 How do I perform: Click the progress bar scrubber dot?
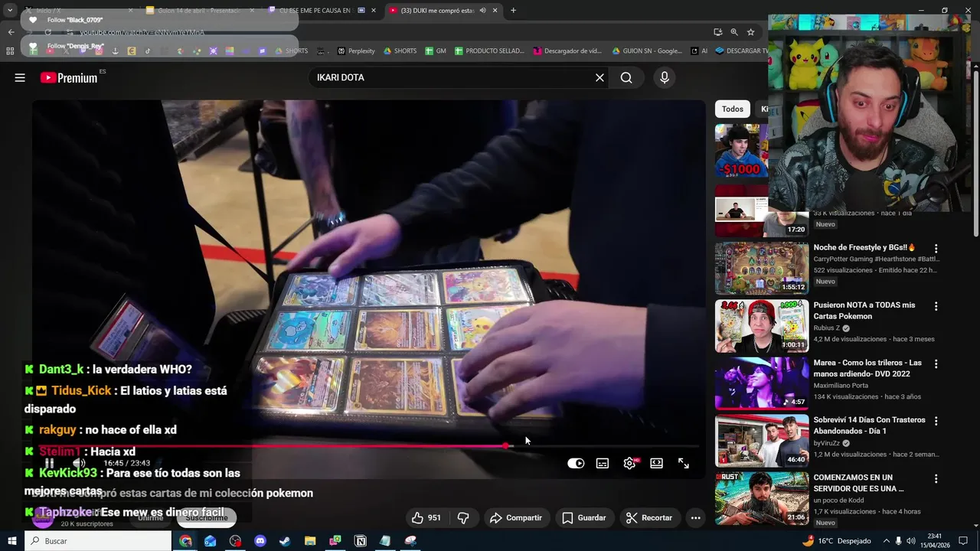pyautogui.click(x=505, y=445)
